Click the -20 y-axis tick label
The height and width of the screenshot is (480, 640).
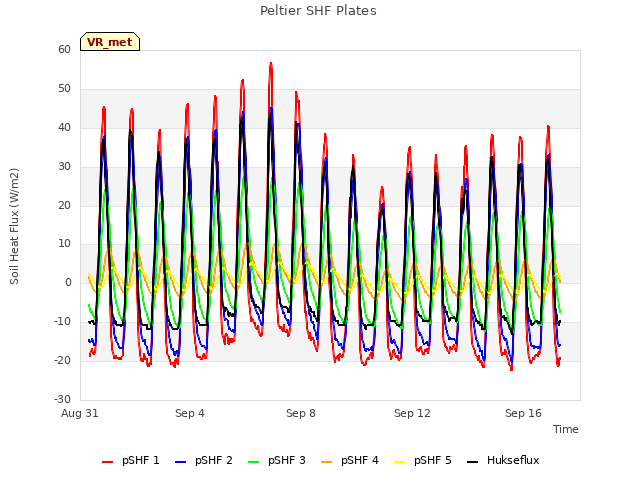[62, 360]
